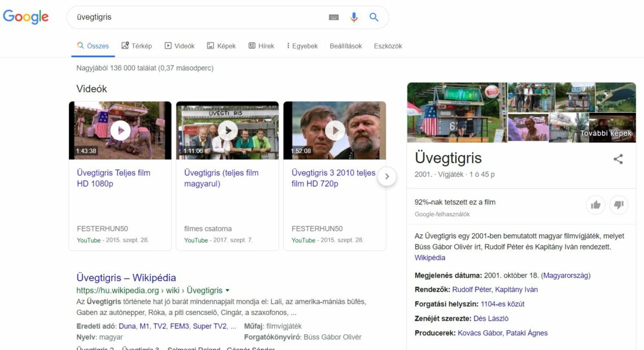Viewport: 644px width, 350px height.
Task: Click the M1 channel link
Action: click(144, 326)
